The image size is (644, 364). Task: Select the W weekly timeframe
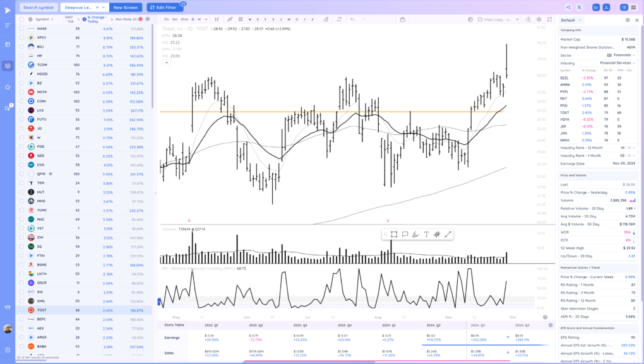[199, 19]
